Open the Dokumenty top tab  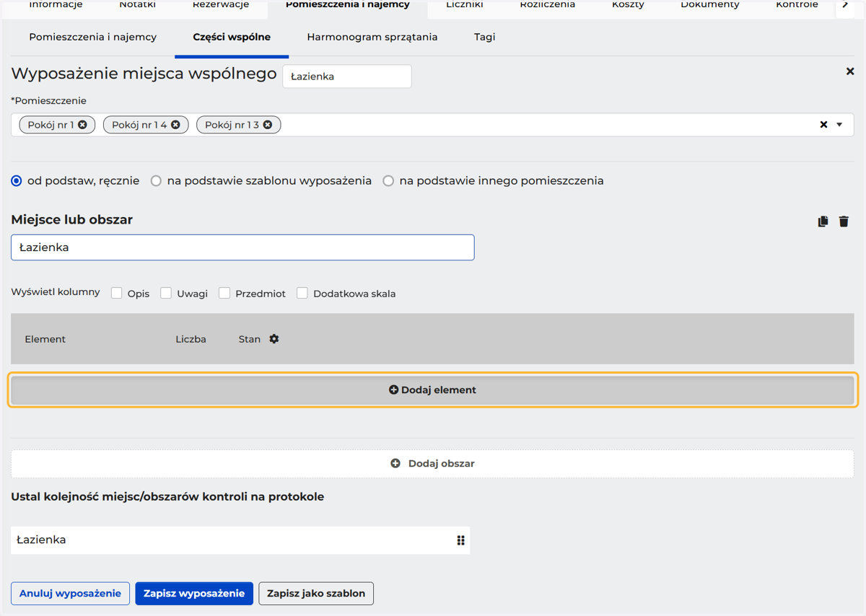pos(710,5)
